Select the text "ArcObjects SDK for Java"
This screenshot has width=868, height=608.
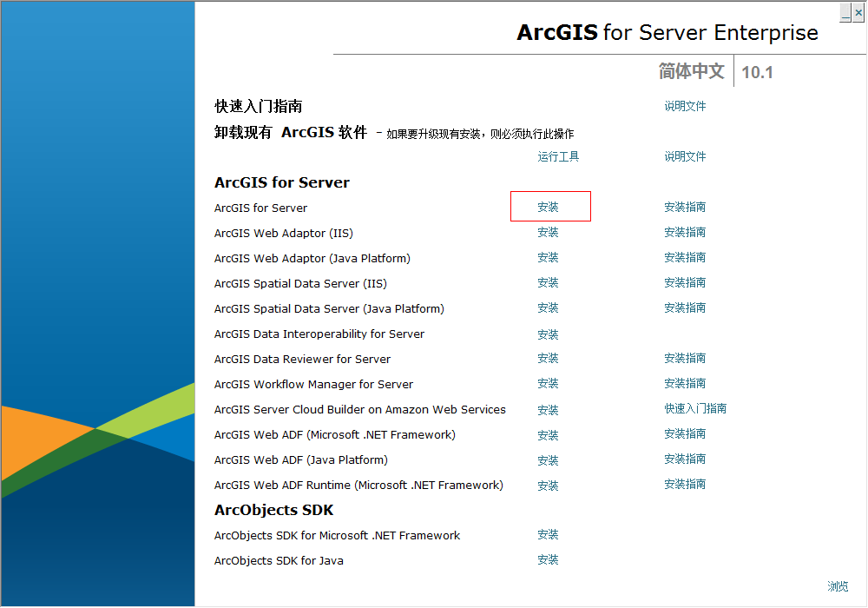pos(279,561)
